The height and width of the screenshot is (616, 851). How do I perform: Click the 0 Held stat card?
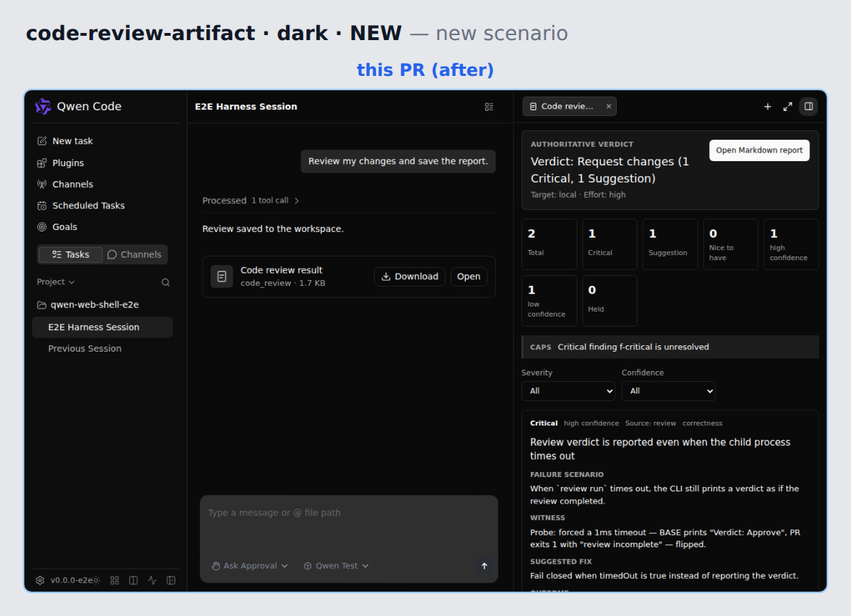(610, 301)
